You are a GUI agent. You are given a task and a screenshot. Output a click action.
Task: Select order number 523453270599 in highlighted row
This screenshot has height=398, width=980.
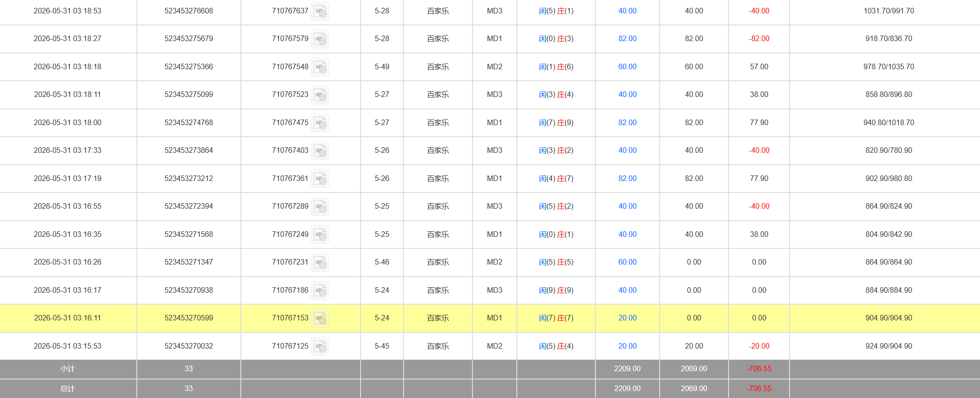189,318
